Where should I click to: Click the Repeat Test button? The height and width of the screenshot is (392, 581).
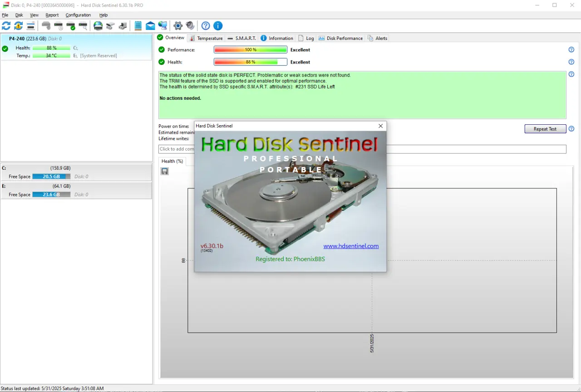point(545,129)
